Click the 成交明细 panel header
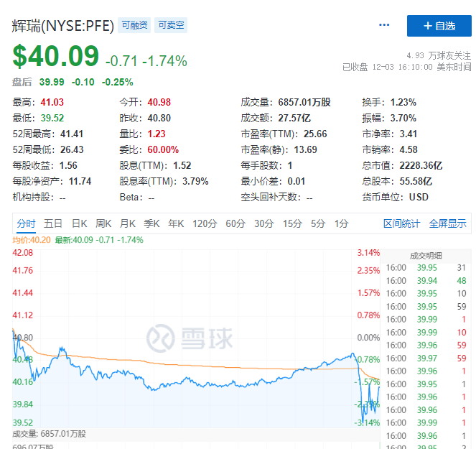 [426, 256]
